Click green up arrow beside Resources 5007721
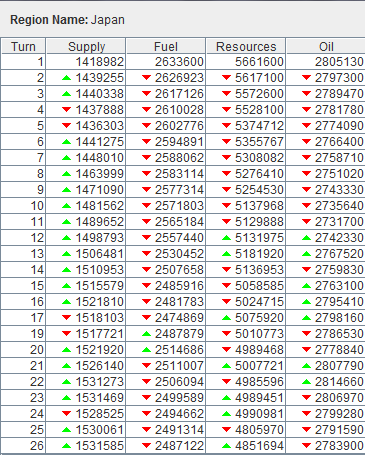 click(x=226, y=366)
